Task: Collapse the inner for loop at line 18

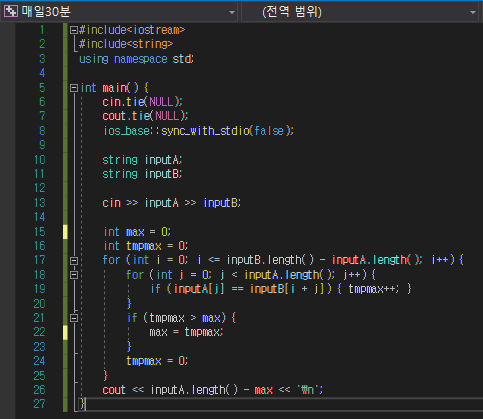Action: (74, 275)
